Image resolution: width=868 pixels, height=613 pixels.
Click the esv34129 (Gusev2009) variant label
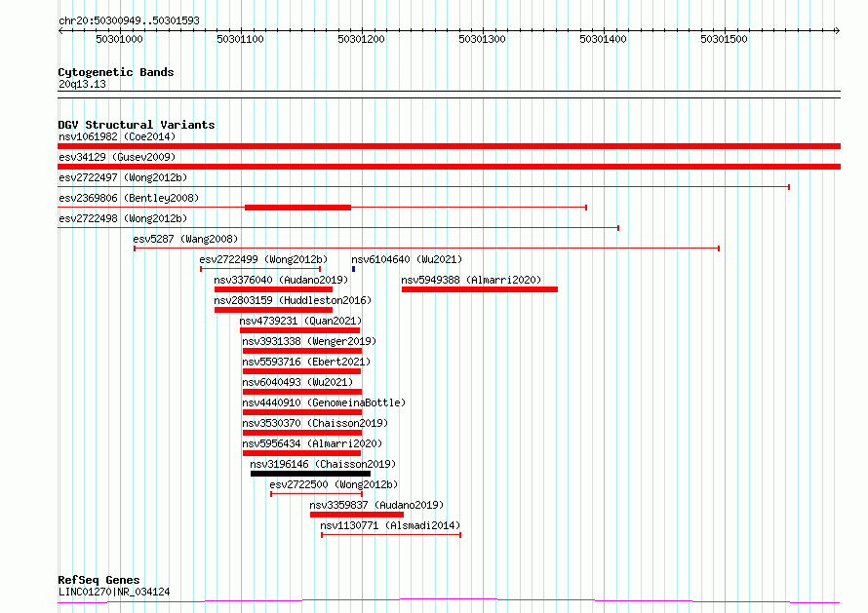(x=117, y=157)
